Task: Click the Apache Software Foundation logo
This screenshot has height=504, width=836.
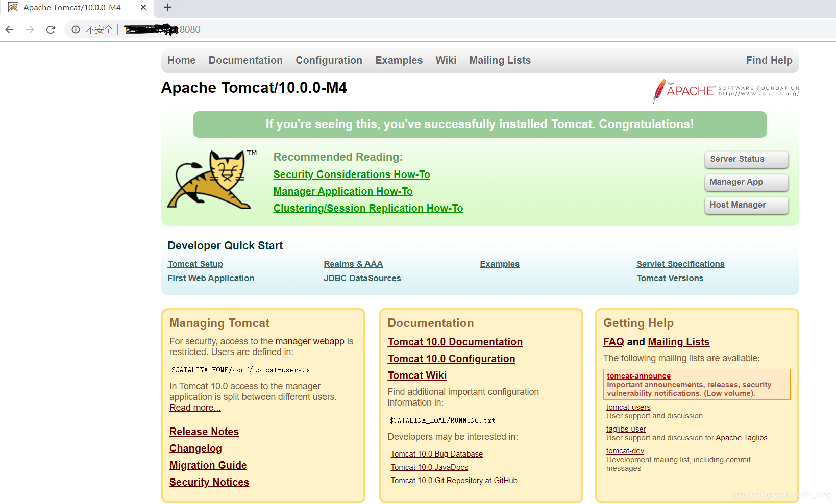Action: point(726,91)
